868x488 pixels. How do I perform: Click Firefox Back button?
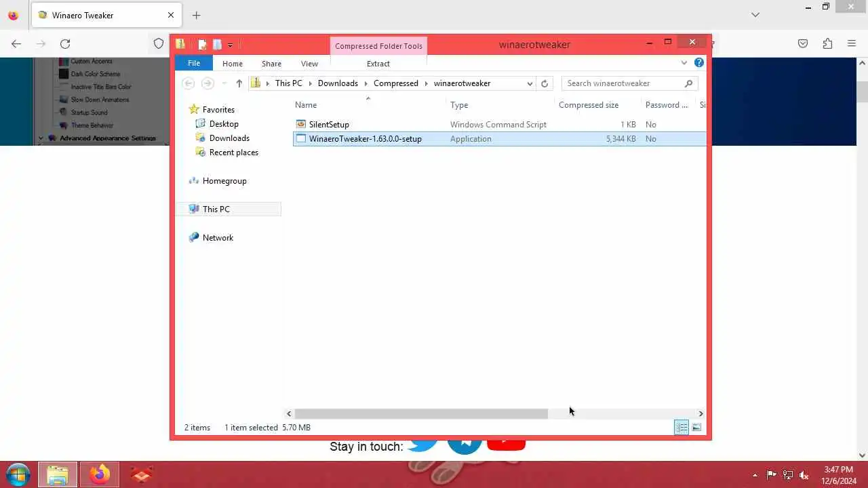pos(16,43)
